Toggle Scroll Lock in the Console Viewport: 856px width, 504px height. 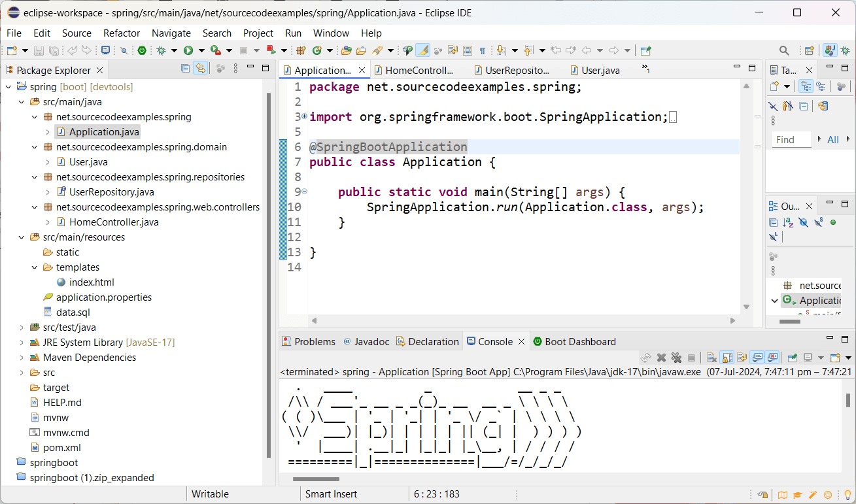(x=727, y=358)
